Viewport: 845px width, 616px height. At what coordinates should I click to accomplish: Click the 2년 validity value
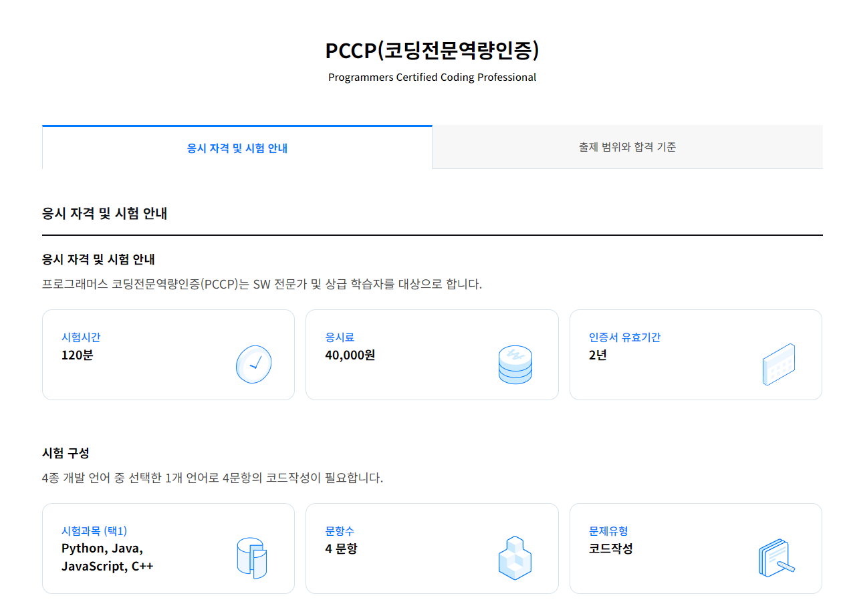pyautogui.click(x=598, y=355)
